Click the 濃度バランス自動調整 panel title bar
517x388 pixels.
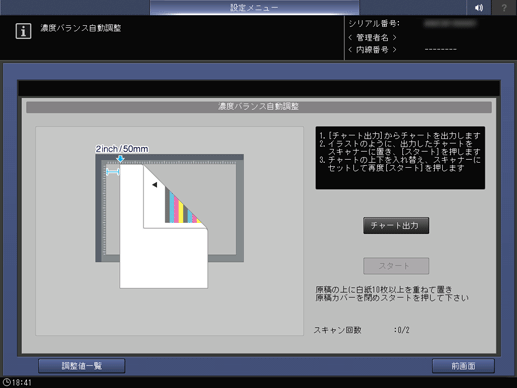click(259, 107)
